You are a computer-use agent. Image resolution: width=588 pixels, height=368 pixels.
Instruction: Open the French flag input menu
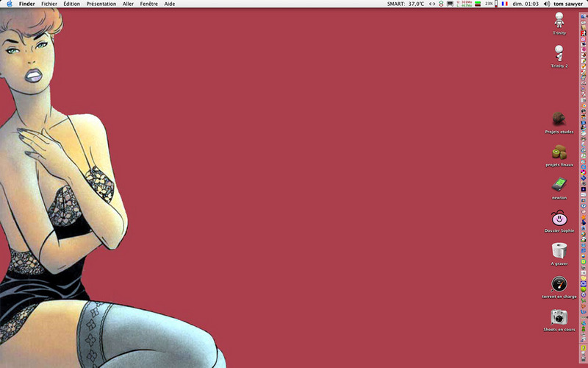[x=505, y=4]
